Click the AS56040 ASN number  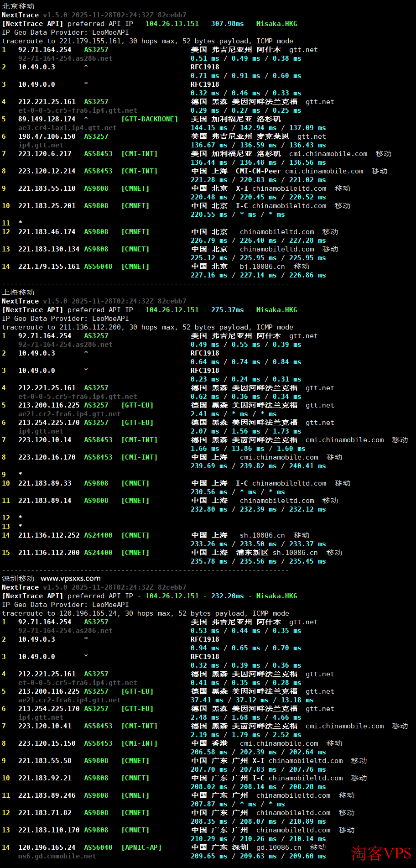98,847
